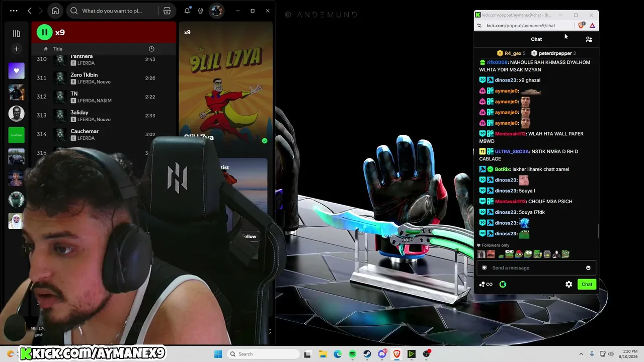Go back in Spotify navigation

click(30, 11)
